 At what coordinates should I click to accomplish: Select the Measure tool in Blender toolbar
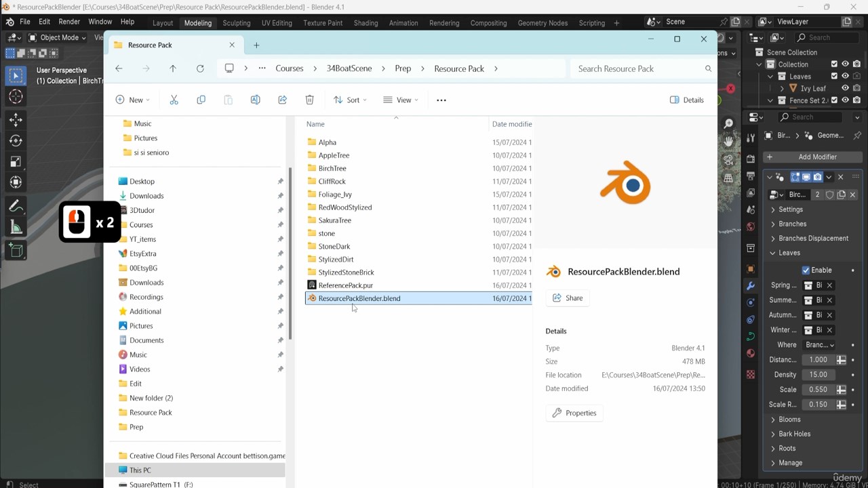pyautogui.click(x=16, y=227)
